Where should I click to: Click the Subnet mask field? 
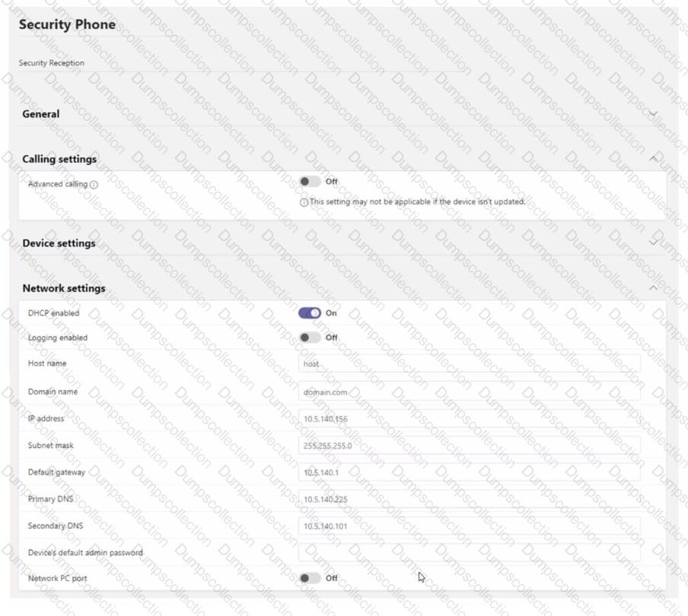tap(469, 446)
